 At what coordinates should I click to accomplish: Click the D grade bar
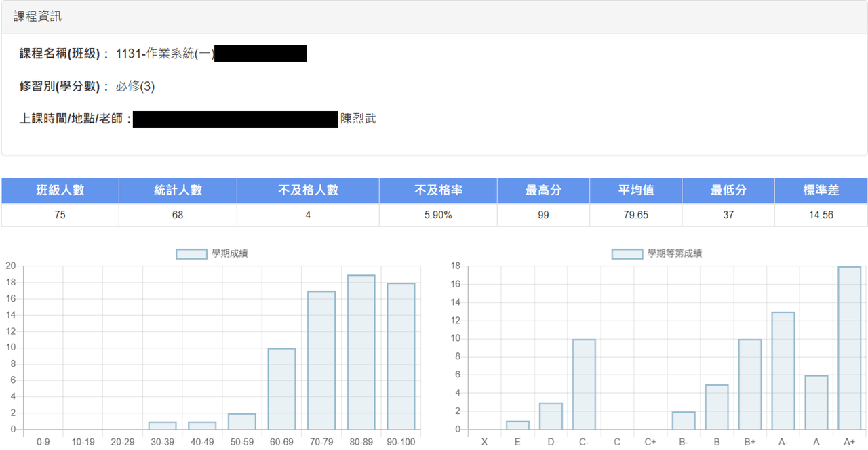click(x=551, y=416)
